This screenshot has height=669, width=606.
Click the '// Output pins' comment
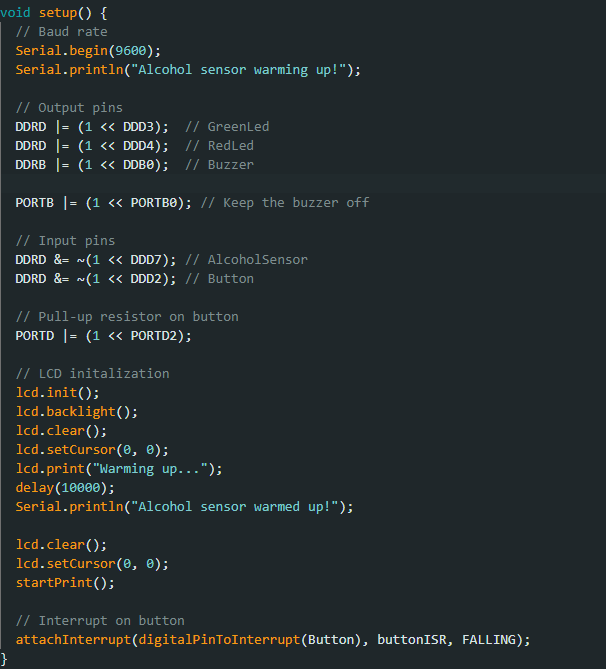[69, 108]
